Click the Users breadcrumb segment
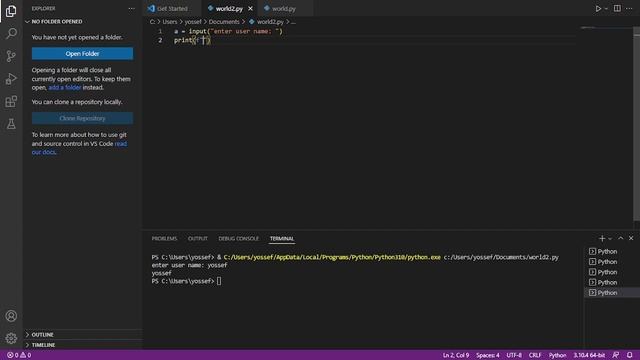 click(170, 22)
